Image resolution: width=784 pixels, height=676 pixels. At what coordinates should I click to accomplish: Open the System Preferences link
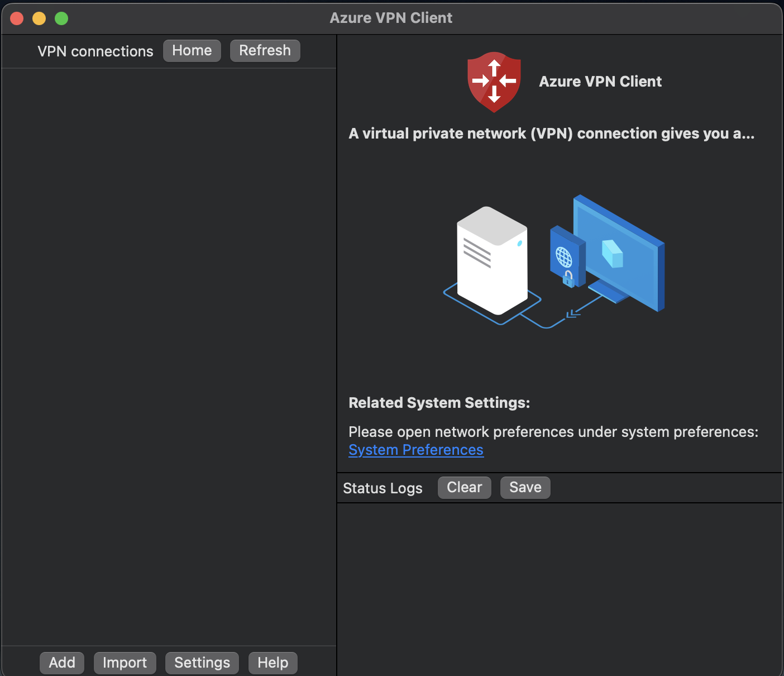(x=416, y=450)
